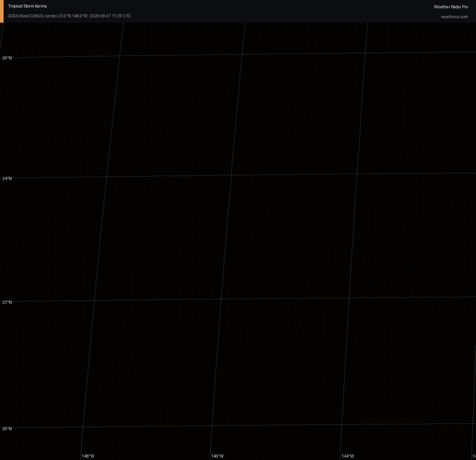The image size is (476, 460).
Task: Click the 26°N latitude label
Action: point(7,58)
